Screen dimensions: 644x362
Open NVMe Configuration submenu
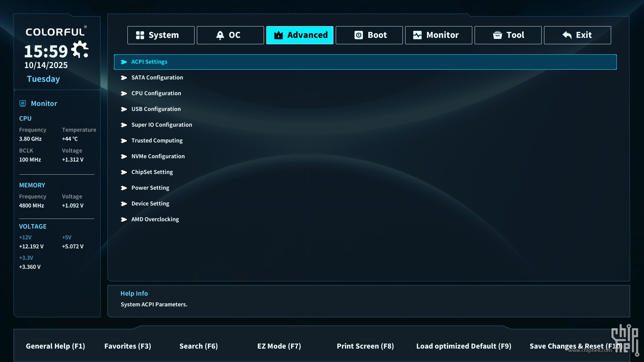(158, 156)
